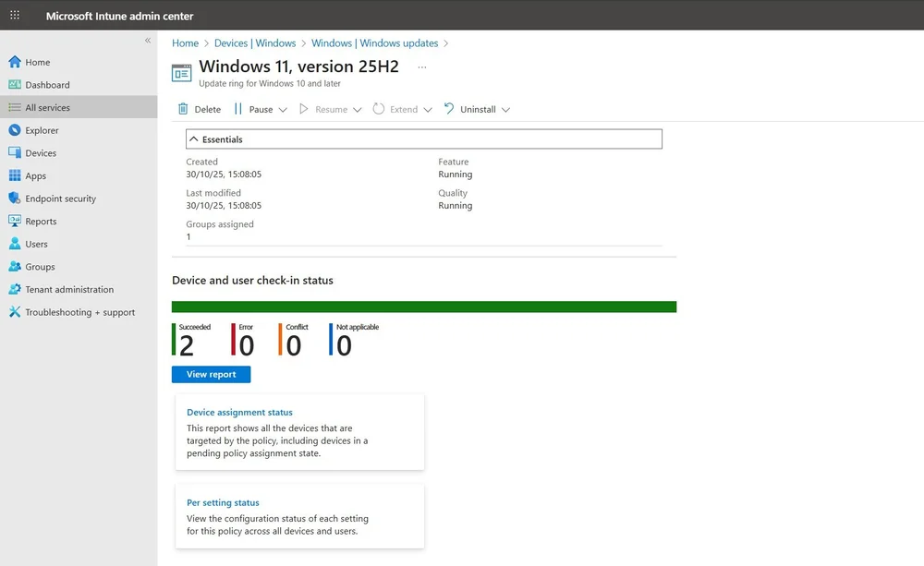Expand the Pause dropdown chevron
The image size is (924, 566).
[x=283, y=110]
